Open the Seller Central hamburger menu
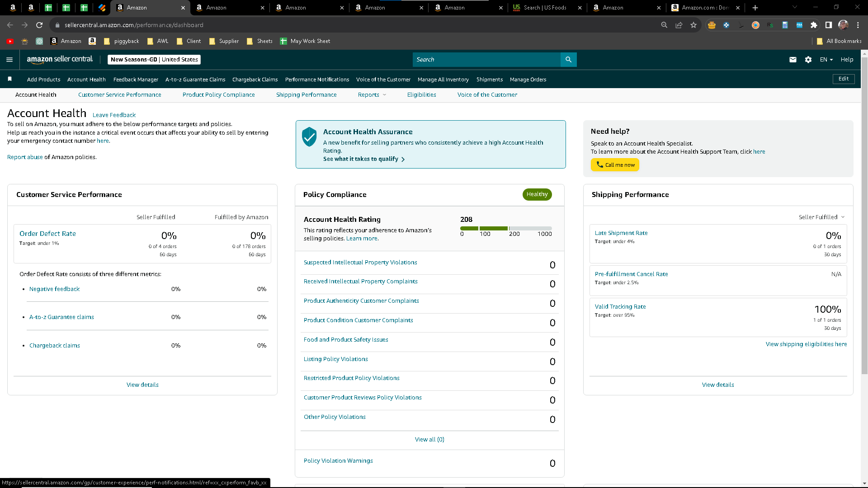Viewport: 868px width, 488px height. 9,60
